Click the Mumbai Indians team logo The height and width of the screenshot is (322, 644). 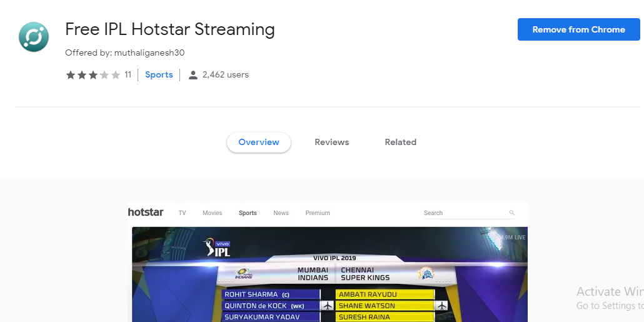coord(244,274)
